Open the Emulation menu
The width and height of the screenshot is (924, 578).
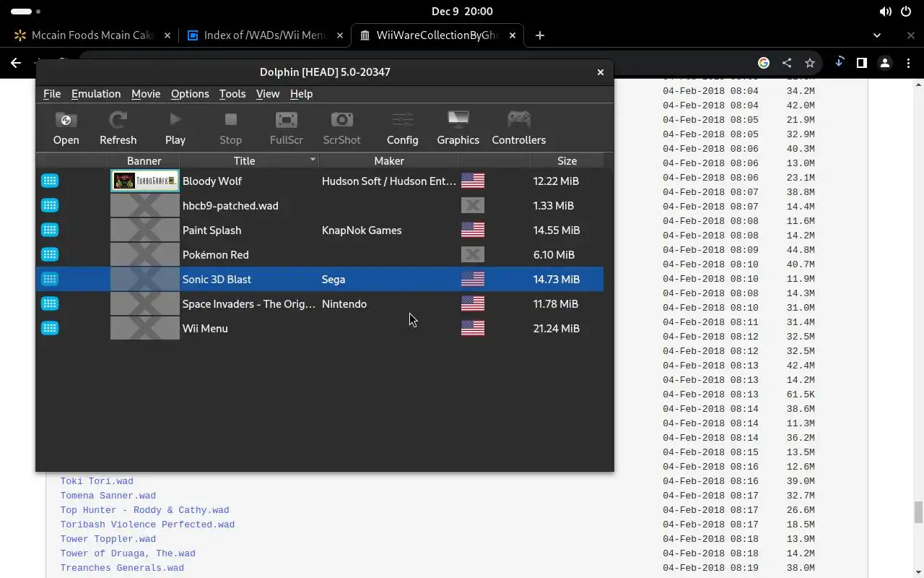(x=96, y=94)
